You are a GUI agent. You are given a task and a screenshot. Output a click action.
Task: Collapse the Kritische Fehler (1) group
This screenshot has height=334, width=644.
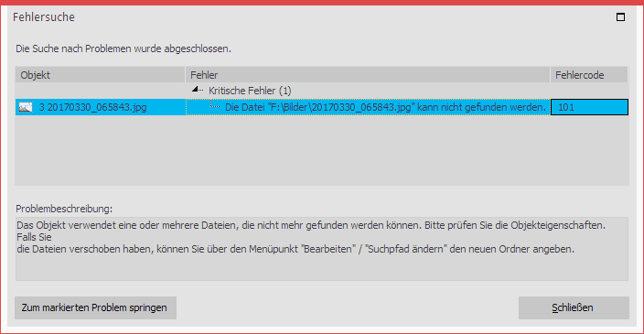click(x=196, y=90)
